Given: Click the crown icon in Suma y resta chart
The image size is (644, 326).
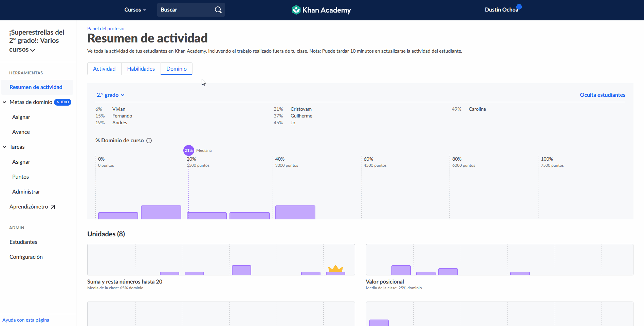Looking at the screenshot, I should click(335, 268).
